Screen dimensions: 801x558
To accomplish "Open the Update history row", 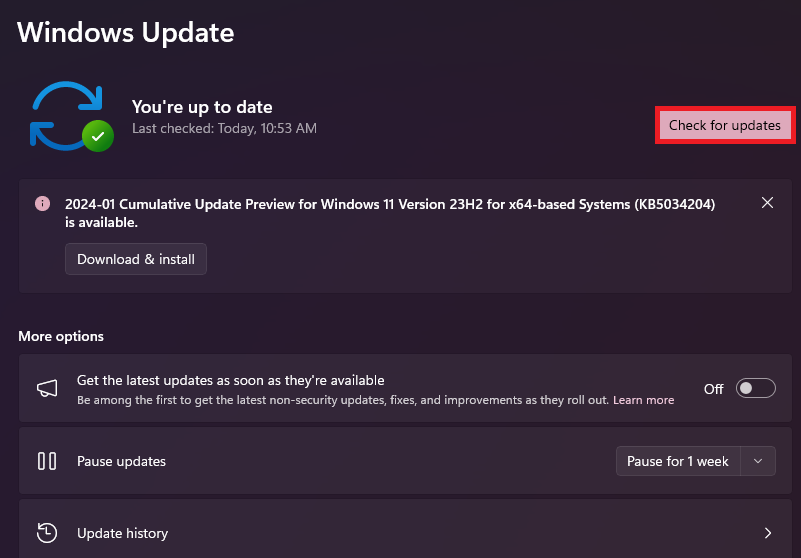I will (x=405, y=530).
